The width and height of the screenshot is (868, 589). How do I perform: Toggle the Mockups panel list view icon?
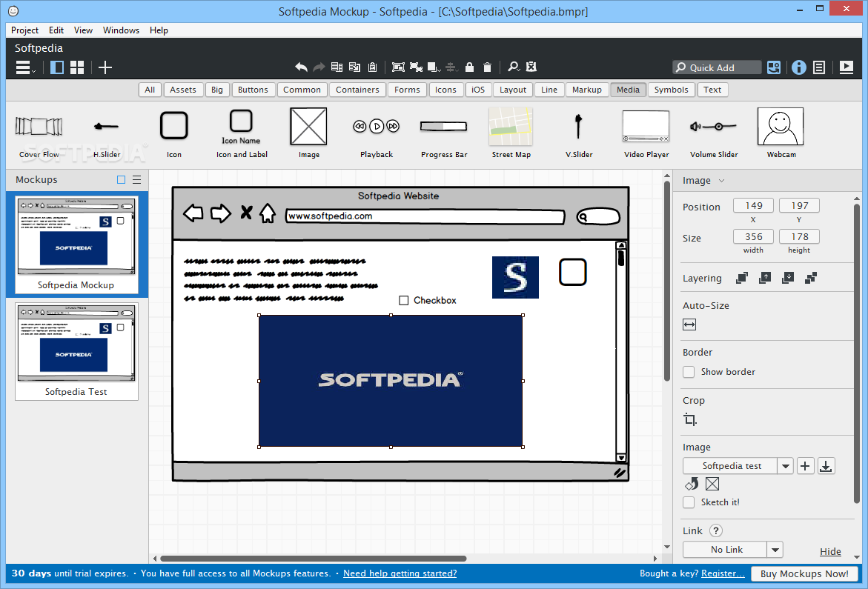[x=136, y=180]
